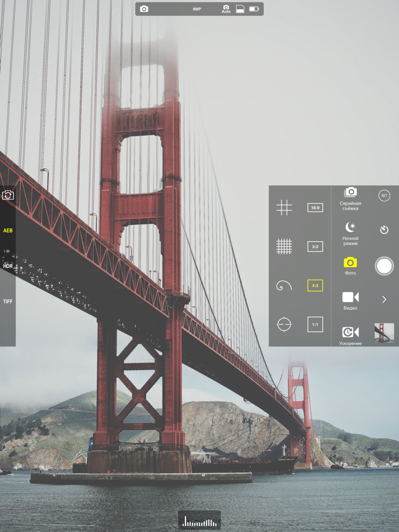This screenshot has height=532, width=399.
Task: Switch to Ускорение time-lapse mode
Action: pyautogui.click(x=350, y=336)
